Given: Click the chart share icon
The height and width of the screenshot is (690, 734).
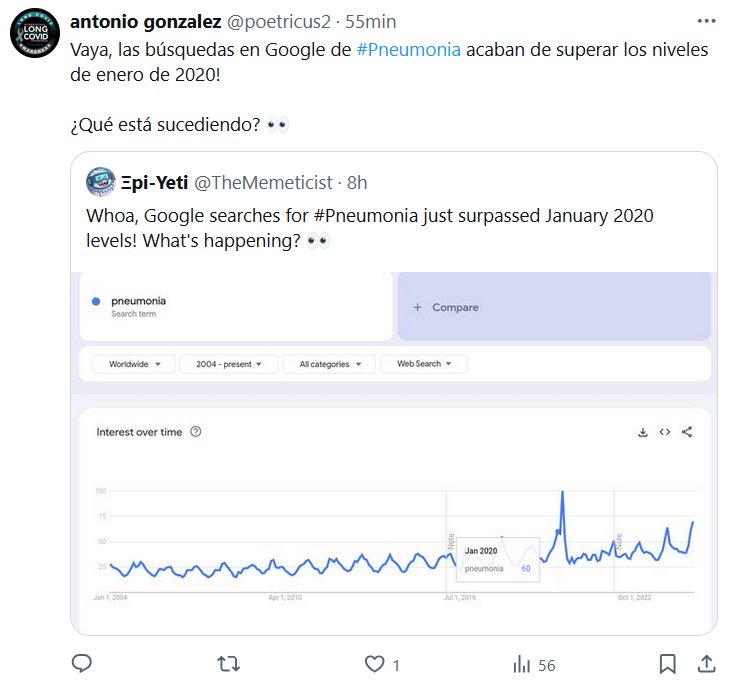Looking at the screenshot, I should pos(687,432).
